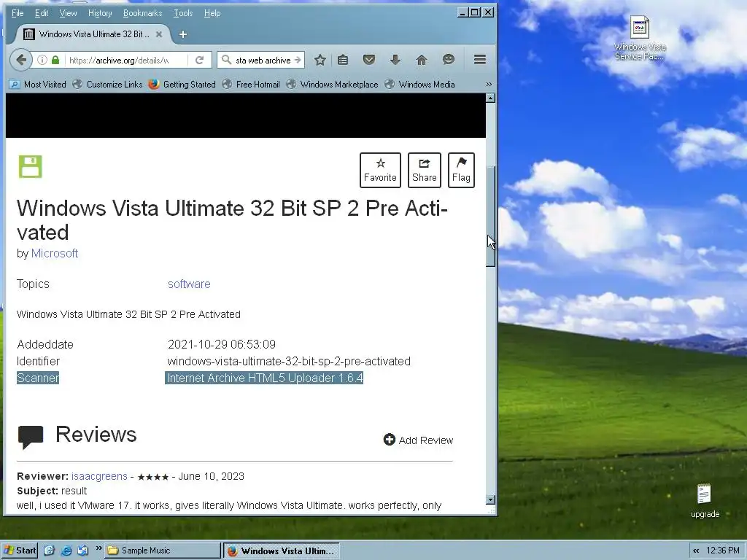
Task: Open the Free Hotmail bookmark
Action: pyautogui.click(x=251, y=85)
